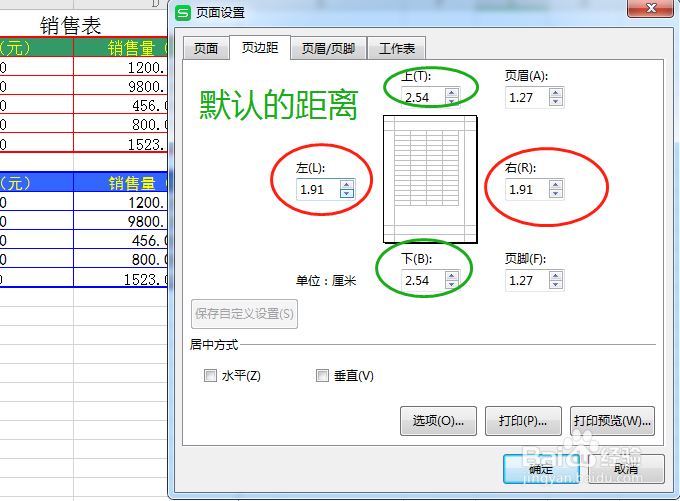680x501 pixels.
Task: Increase left margin 左(L) with up arrow
Action: 347,185
